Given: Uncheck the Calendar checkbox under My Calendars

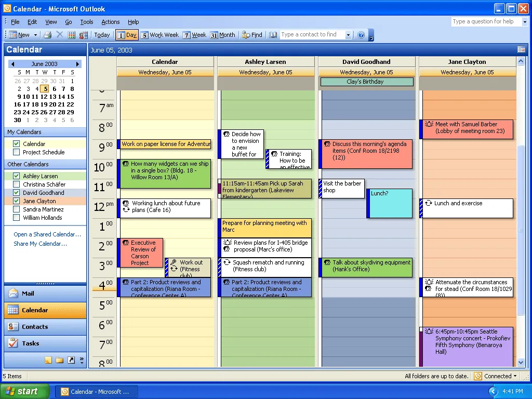Looking at the screenshot, I should click(16, 143).
